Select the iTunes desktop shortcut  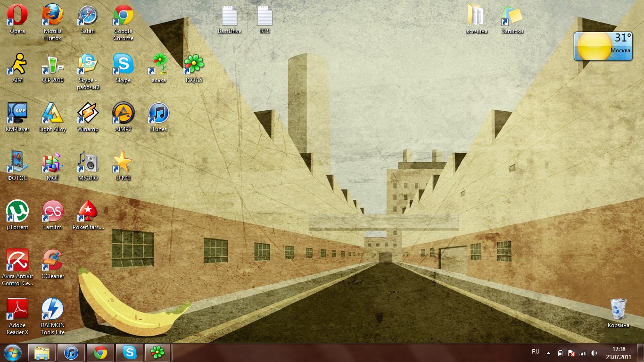coord(158,117)
